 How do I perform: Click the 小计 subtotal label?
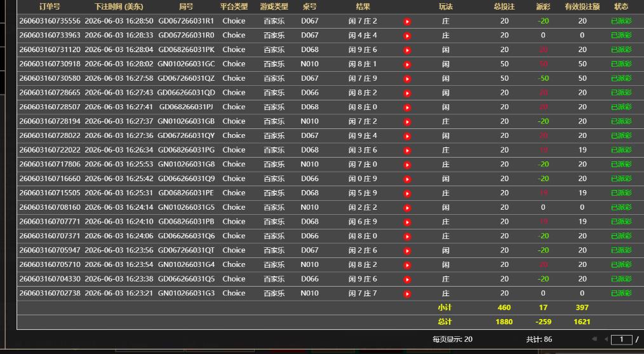click(445, 308)
